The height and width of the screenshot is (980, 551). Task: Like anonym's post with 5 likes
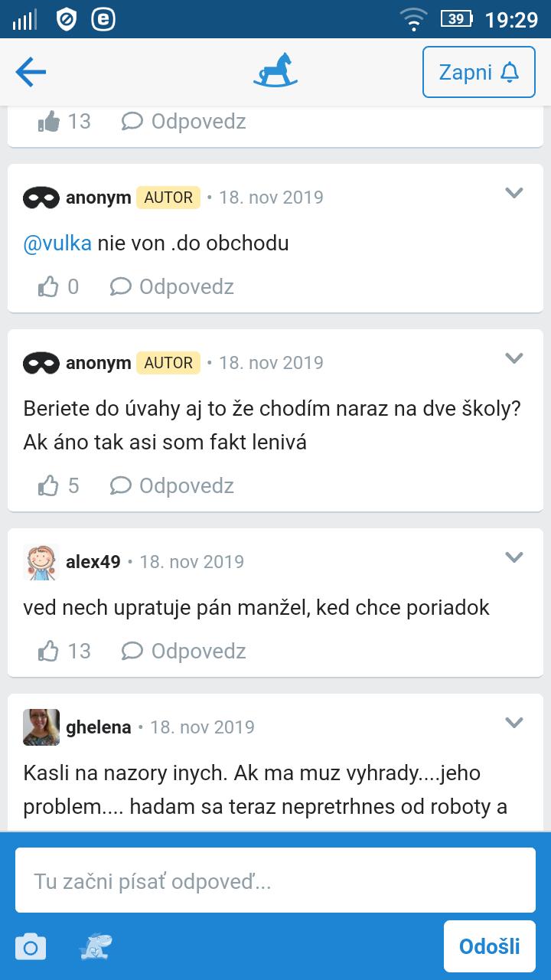pyautogui.click(x=48, y=486)
